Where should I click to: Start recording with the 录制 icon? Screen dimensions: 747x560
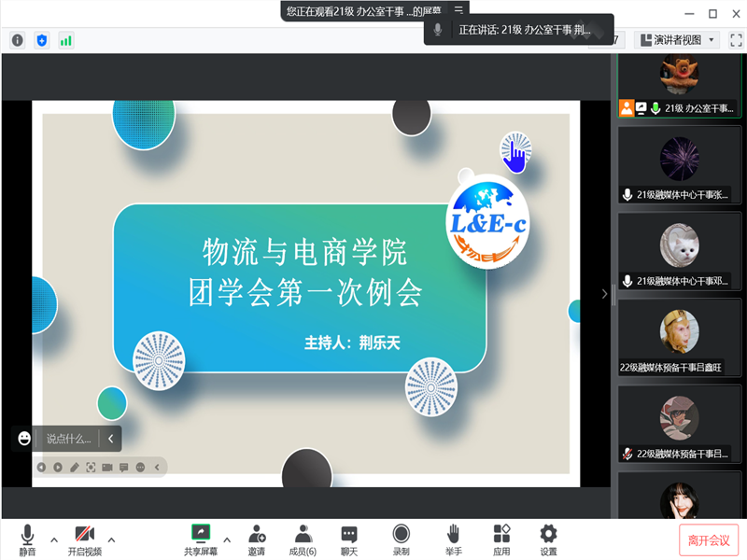click(401, 539)
